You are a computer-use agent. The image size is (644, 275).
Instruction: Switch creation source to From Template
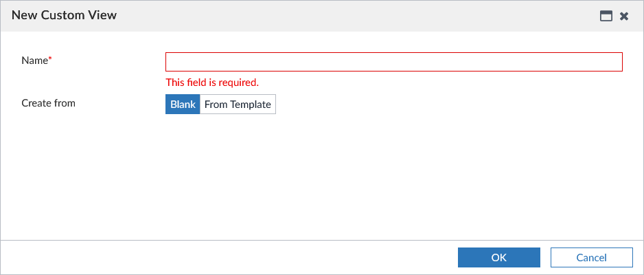point(238,104)
